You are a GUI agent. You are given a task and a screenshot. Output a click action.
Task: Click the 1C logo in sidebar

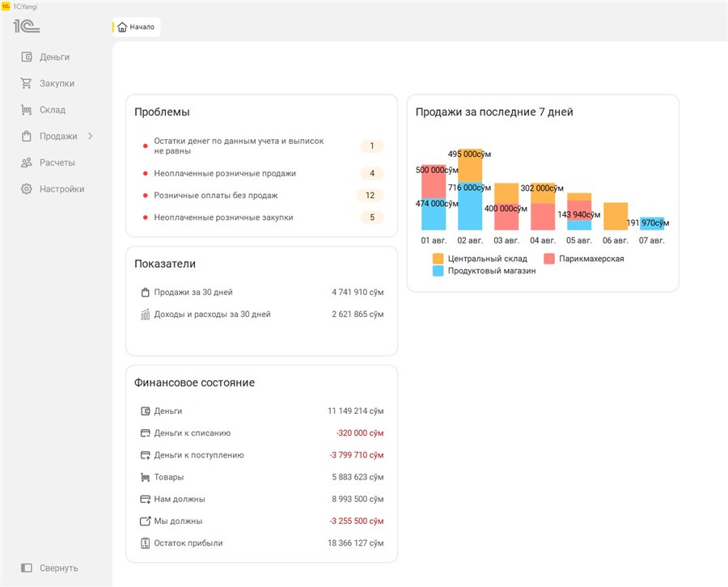[x=27, y=26]
